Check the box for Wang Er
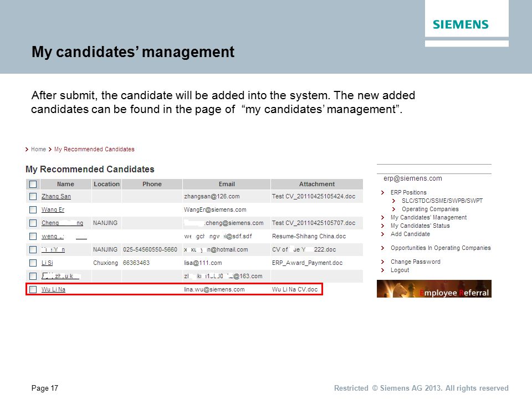This screenshot has height=399, width=532. [33, 209]
